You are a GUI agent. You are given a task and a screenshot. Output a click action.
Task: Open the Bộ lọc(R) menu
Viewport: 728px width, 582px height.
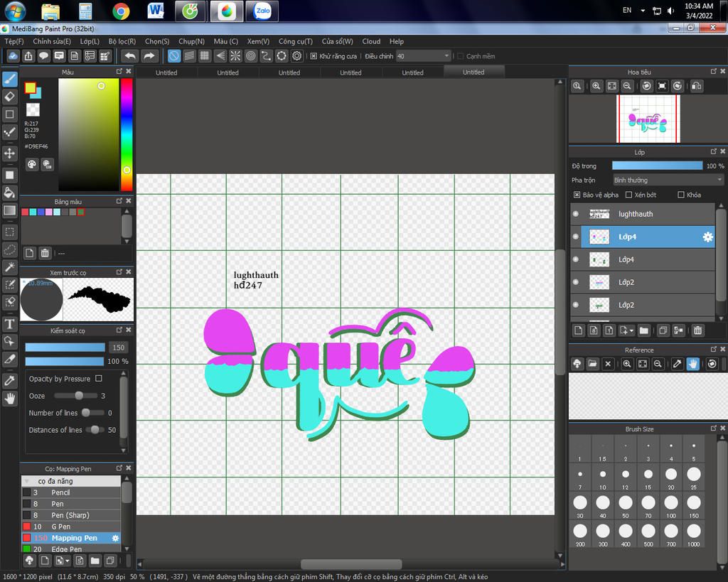pyautogui.click(x=122, y=41)
